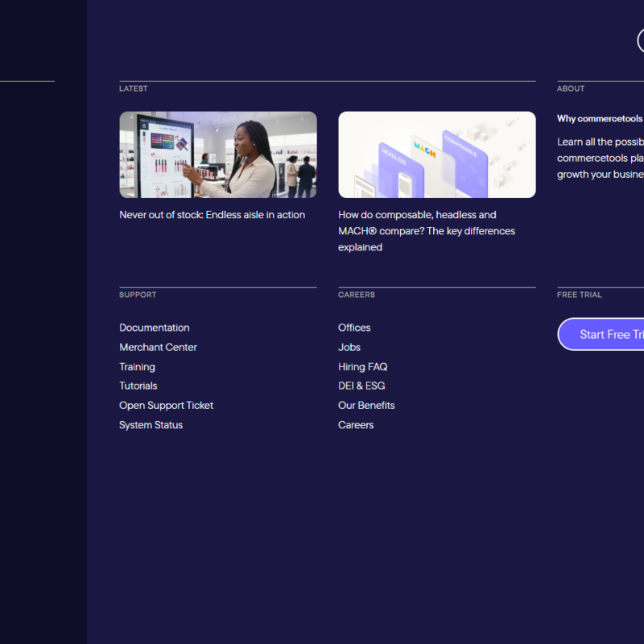Open the MACH composable headless thumbnail
644x644 pixels.
pyautogui.click(x=436, y=155)
